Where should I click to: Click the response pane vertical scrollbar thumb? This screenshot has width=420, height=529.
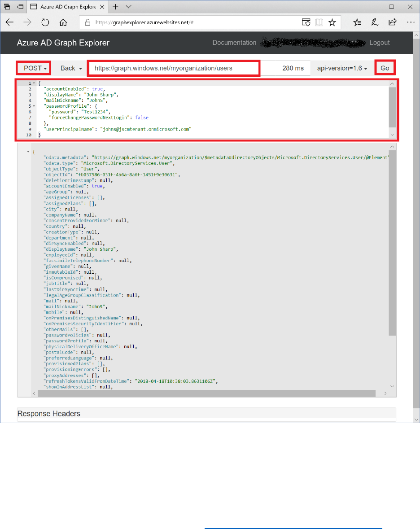(392, 243)
